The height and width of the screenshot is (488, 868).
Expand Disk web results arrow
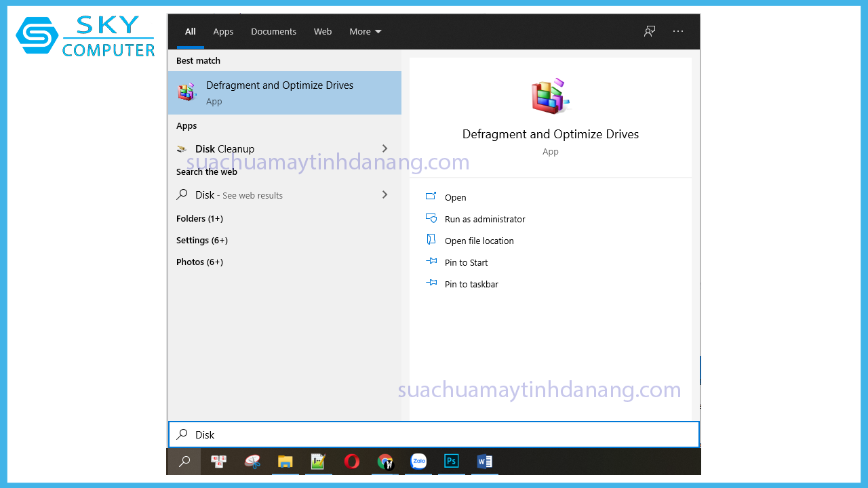point(384,195)
